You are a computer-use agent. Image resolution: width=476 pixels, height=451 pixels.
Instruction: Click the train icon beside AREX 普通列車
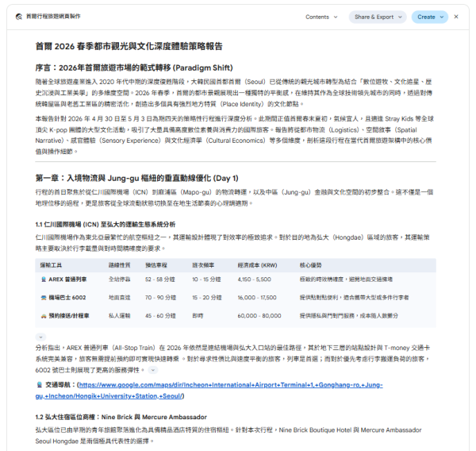[44, 279]
